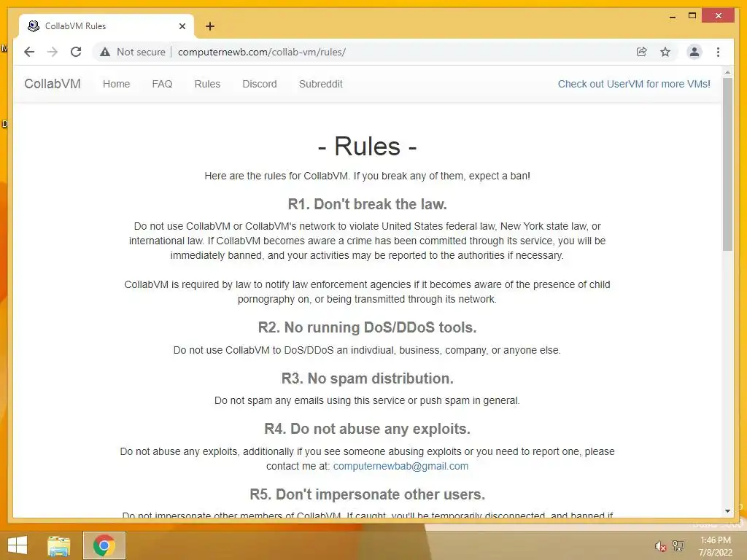Click the scrollbar down arrow

click(x=727, y=511)
